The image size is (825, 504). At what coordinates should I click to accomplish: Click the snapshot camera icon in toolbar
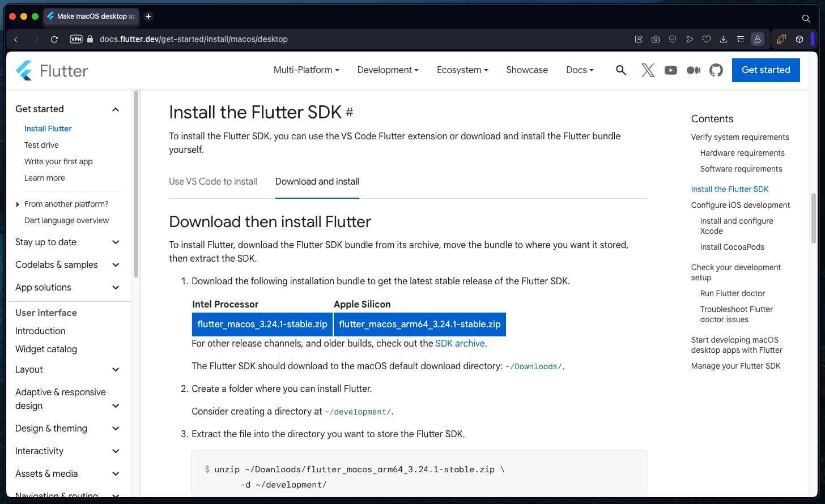click(x=656, y=39)
